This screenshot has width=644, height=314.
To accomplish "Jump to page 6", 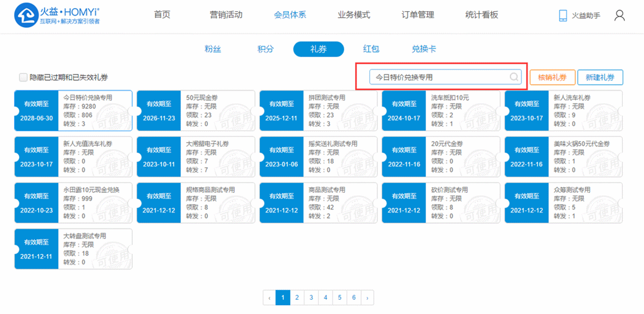I will (354, 298).
